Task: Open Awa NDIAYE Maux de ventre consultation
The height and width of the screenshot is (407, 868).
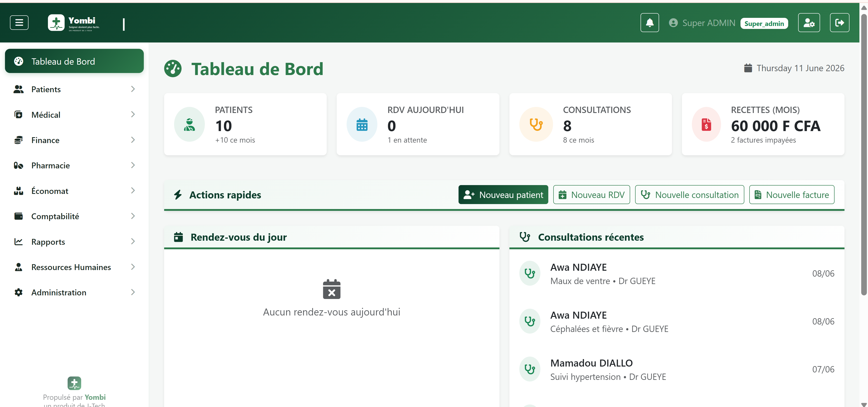Action: click(x=677, y=273)
